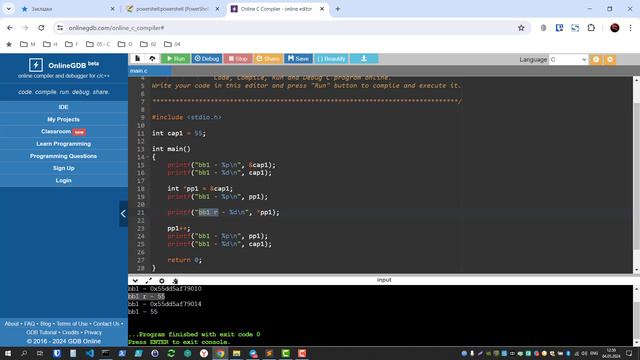This screenshot has width=640, height=360.
Task: Reload the page with the refresh icon
Action: point(41,28)
